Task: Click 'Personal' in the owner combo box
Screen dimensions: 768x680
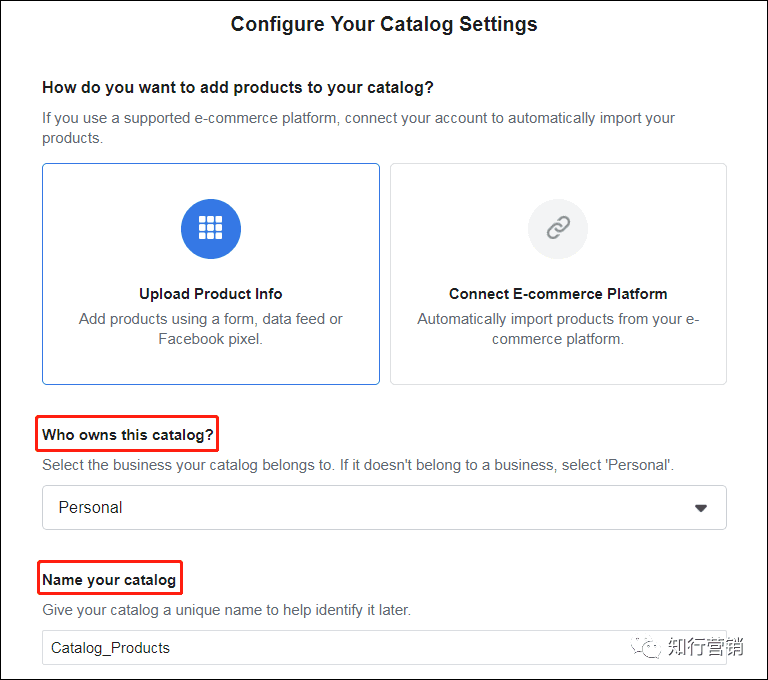Action: pos(91,508)
